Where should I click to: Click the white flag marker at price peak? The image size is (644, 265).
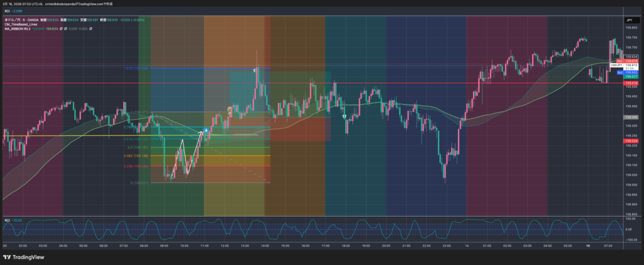coord(255,70)
